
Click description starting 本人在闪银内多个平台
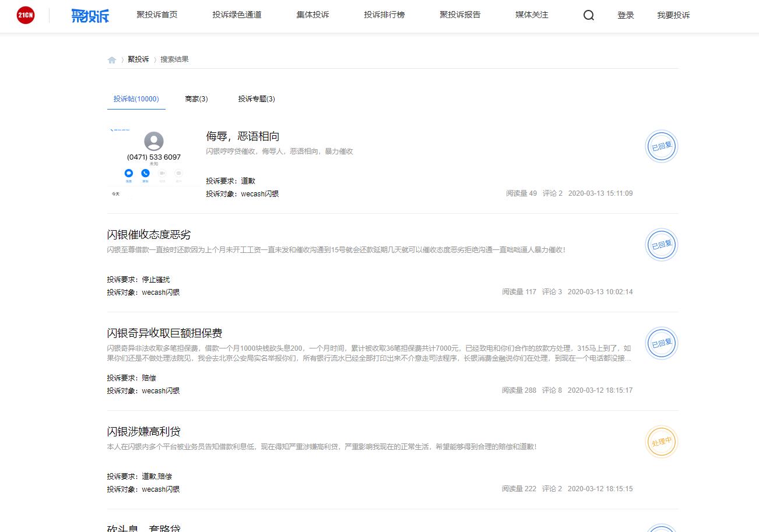coord(322,447)
